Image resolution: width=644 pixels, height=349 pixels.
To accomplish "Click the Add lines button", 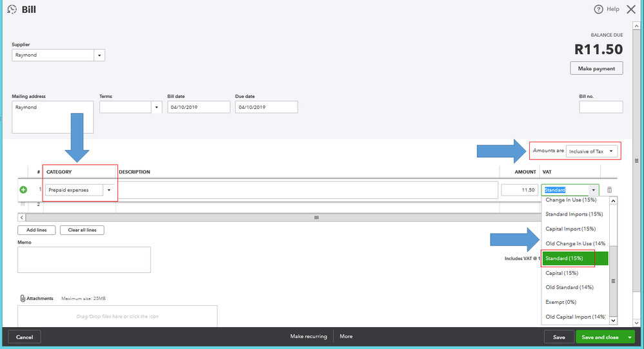I will pyautogui.click(x=36, y=230).
